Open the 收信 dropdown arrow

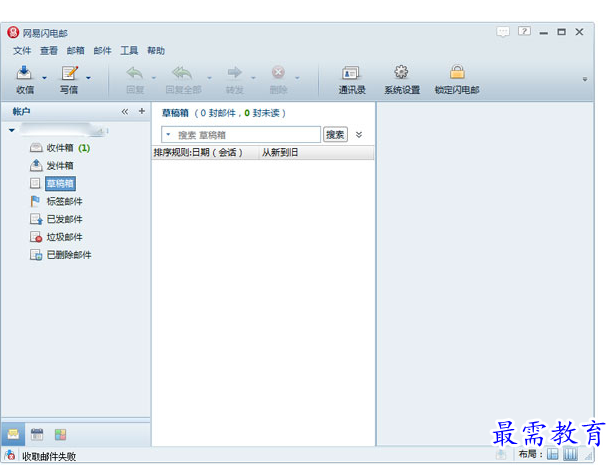(x=44, y=78)
